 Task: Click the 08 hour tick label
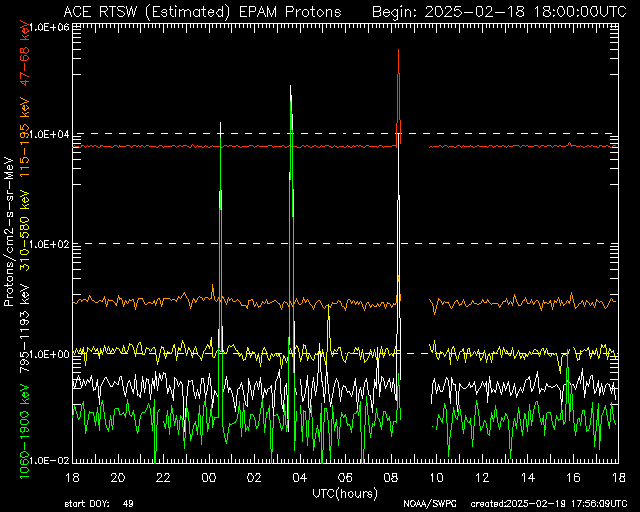[x=391, y=477]
